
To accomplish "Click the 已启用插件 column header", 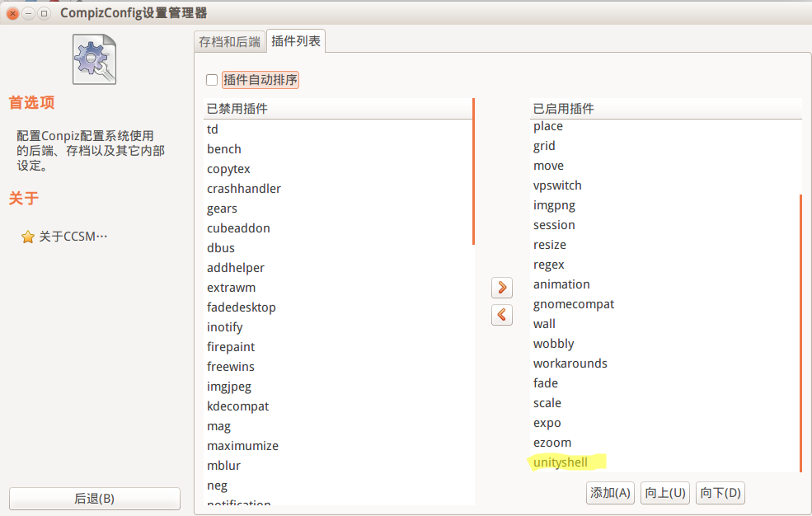I will tap(666, 109).
